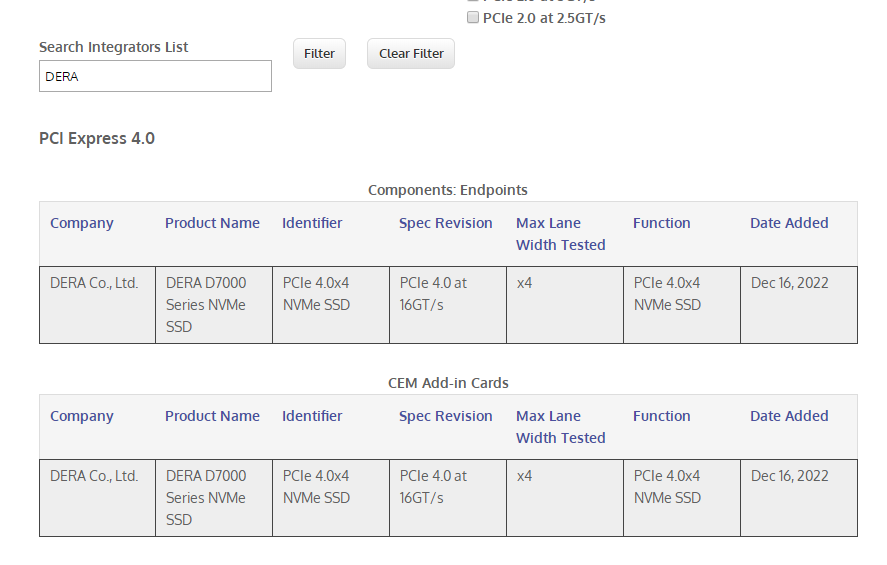Sort CEM Add-in Cards table by Spec Revision
This screenshot has height=565, width=887.
point(445,416)
